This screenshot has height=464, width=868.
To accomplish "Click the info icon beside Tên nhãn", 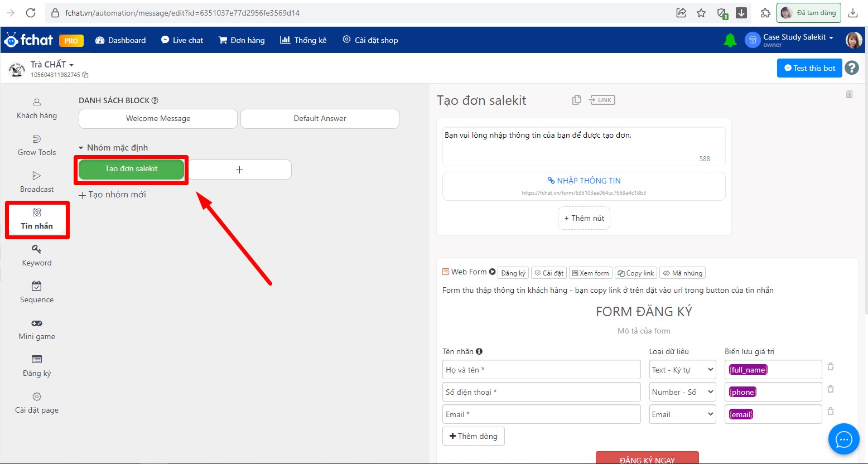I will pos(479,351).
